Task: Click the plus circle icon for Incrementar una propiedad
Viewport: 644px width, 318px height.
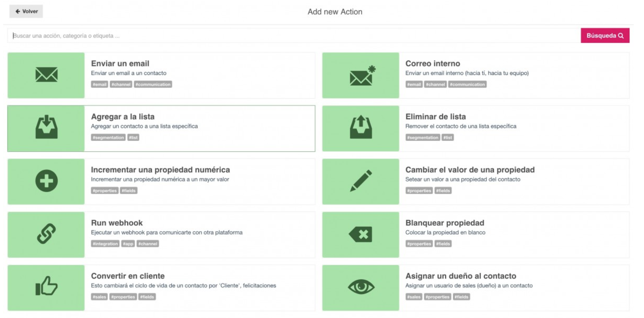Action: coord(47,181)
